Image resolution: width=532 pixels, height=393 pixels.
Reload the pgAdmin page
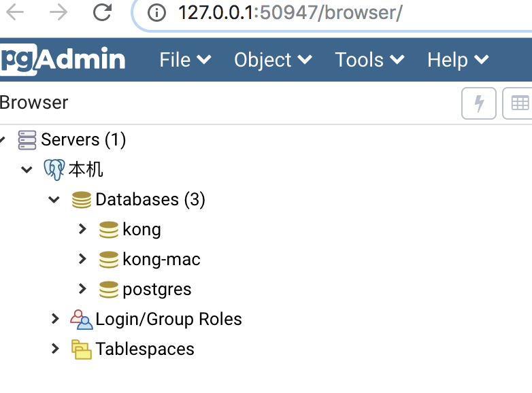click(102, 12)
